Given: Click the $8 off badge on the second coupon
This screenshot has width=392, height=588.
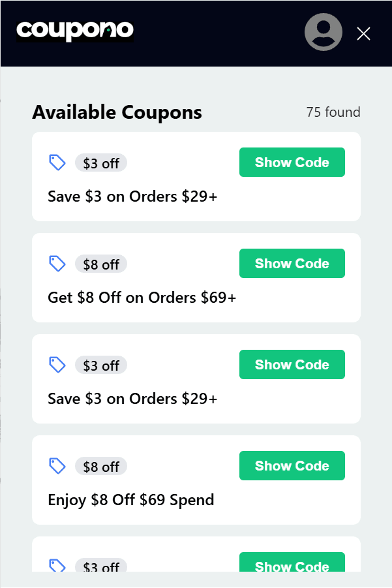Looking at the screenshot, I should [100, 264].
